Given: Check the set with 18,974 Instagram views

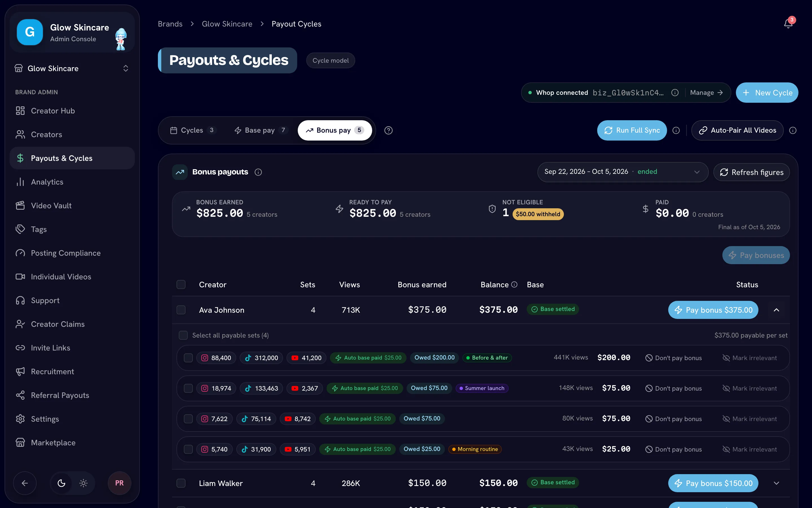Looking at the screenshot, I should (188, 388).
